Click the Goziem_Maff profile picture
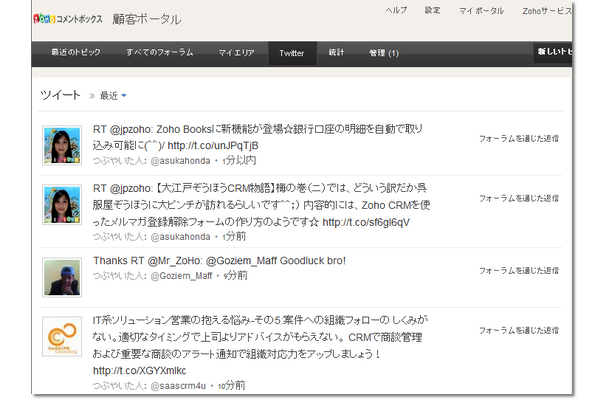Viewport: 610px width, 400px height. (62, 277)
